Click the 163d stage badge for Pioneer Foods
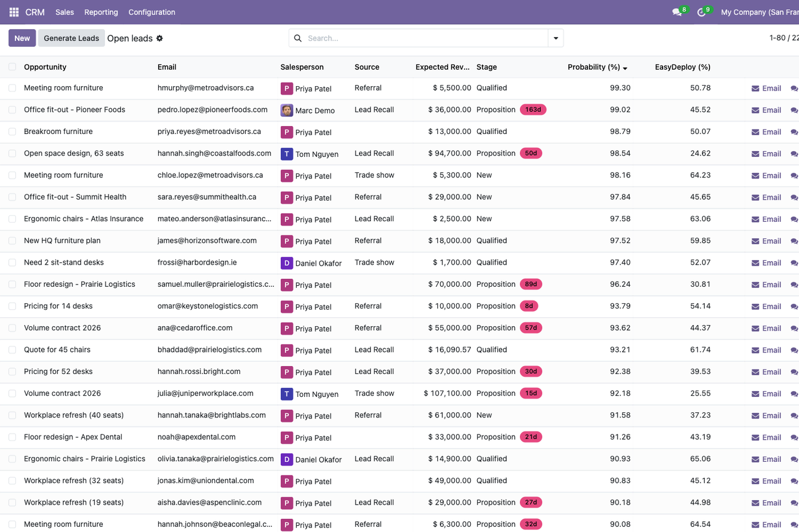799x532 pixels. (x=533, y=109)
